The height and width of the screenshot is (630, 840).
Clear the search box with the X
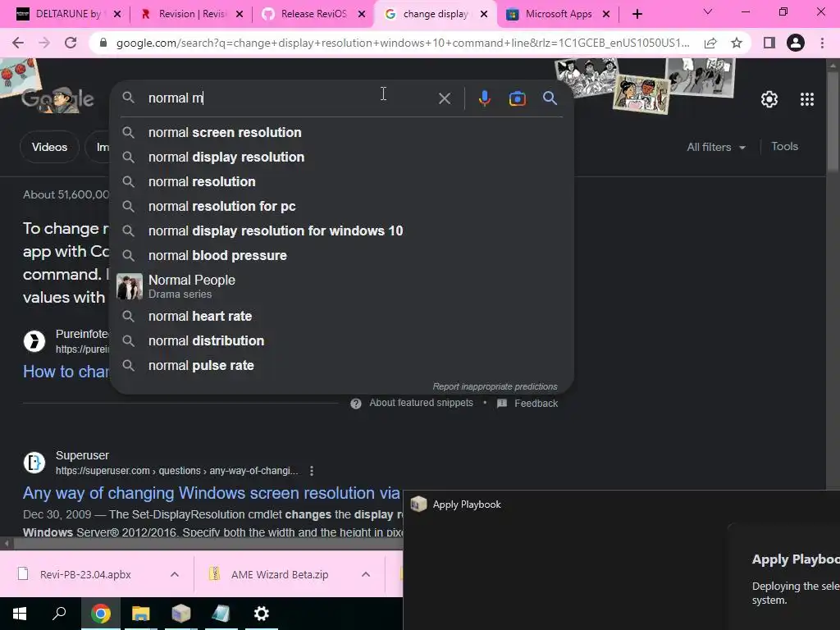444,98
